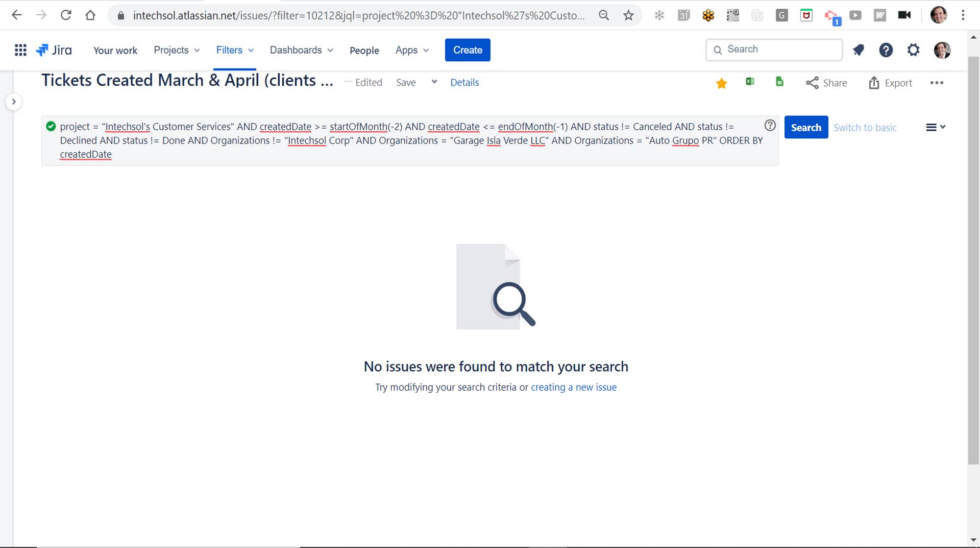Click the Jira logo

[54, 50]
